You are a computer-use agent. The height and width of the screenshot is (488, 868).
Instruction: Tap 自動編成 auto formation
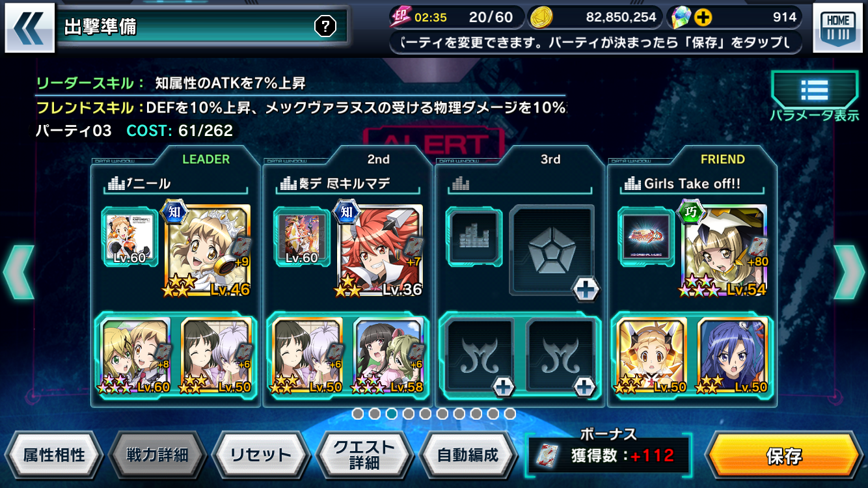(x=467, y=455)
